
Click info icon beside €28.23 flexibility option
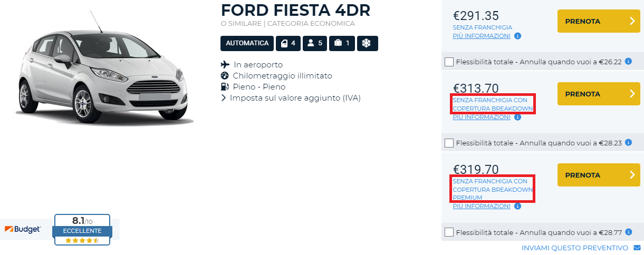pyautogui.click(x=628, y=143)
